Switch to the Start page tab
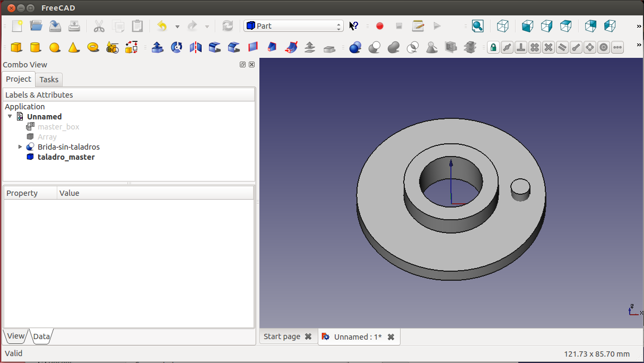This screenshot has height=363, width=644. [x=282, y=336]
